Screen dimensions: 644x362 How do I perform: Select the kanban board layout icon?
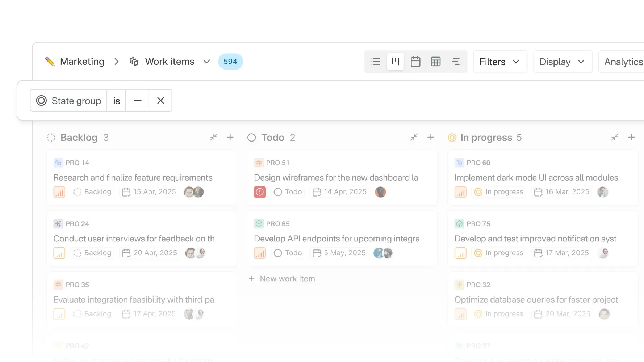point(395,62)
